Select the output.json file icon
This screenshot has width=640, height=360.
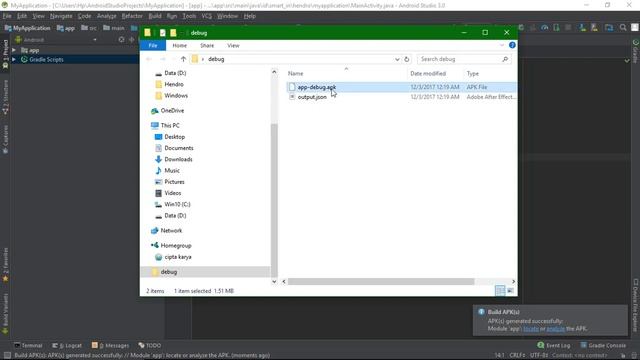click(x=292, y=97)
